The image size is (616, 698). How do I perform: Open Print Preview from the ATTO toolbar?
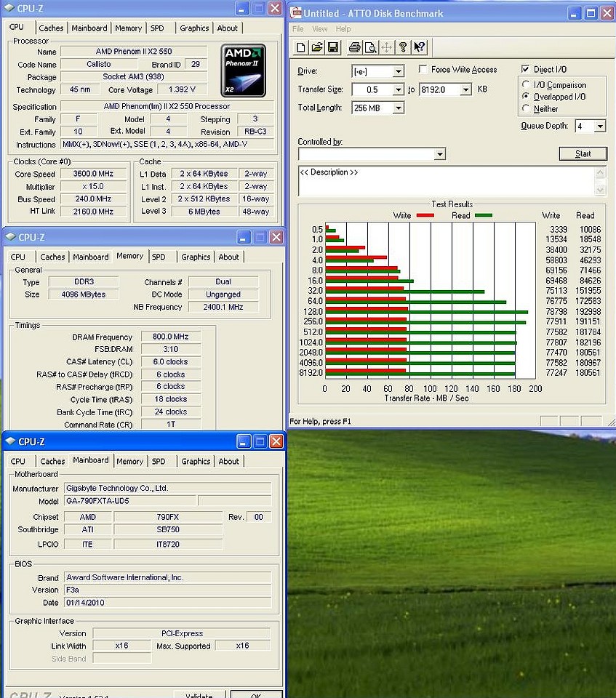coord(371,47)
